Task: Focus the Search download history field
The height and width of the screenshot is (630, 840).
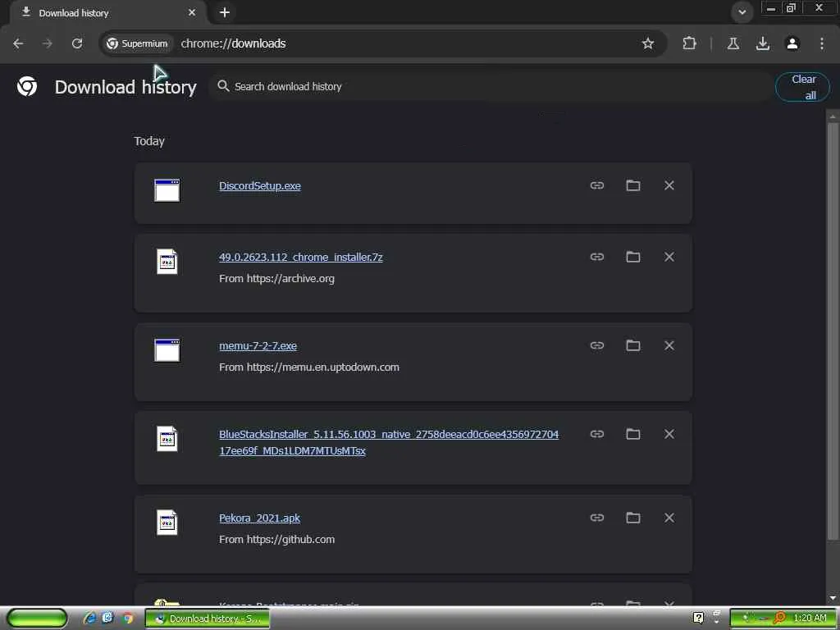Action: tap(491, 86)
